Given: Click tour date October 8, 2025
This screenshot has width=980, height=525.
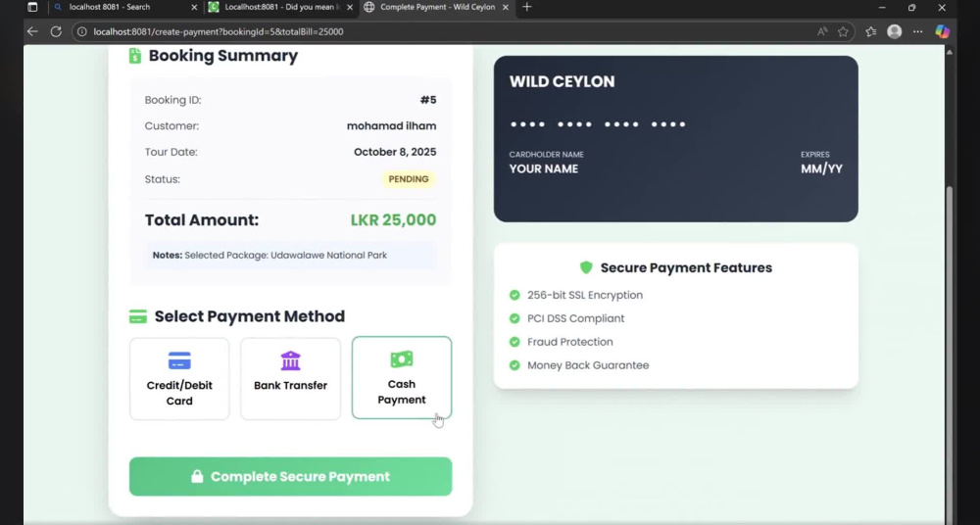Looking at the screenshot, I should click(x=395, y=152).
